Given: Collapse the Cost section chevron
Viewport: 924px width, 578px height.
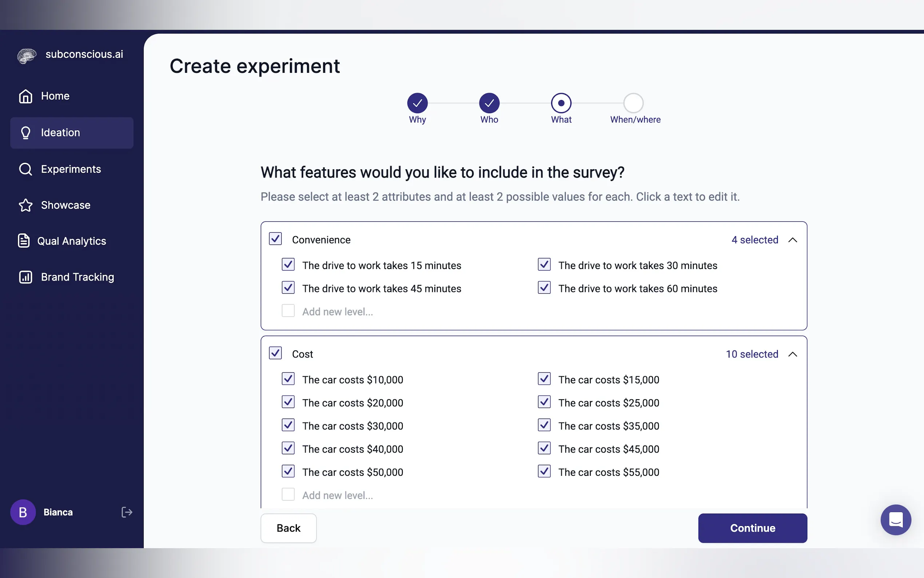Looking at the screenshot, I should click(793, 355).
